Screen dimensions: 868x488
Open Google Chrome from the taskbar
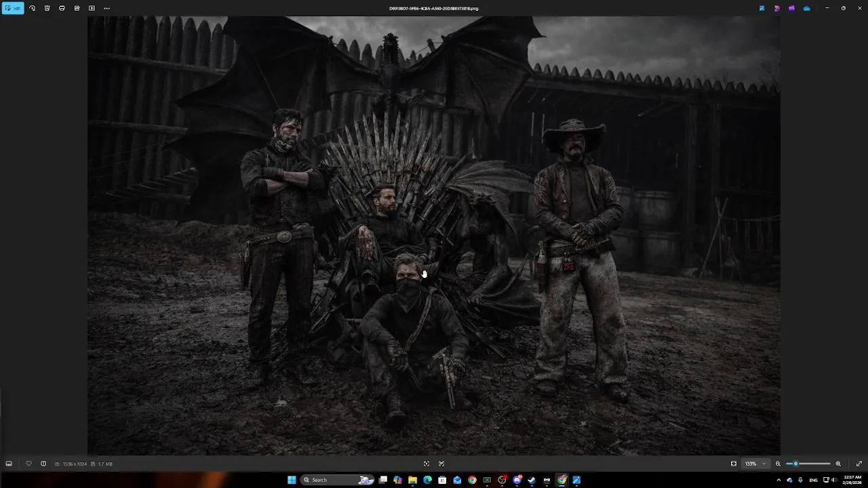tap(472, 480)
